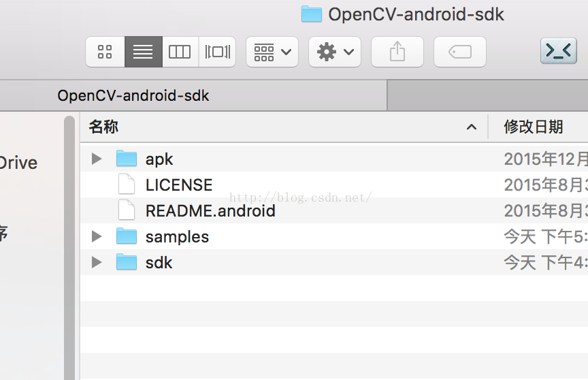Screen dimensions: 588x380
Task: Click the LICENSE file name
Action: [179, 185]
